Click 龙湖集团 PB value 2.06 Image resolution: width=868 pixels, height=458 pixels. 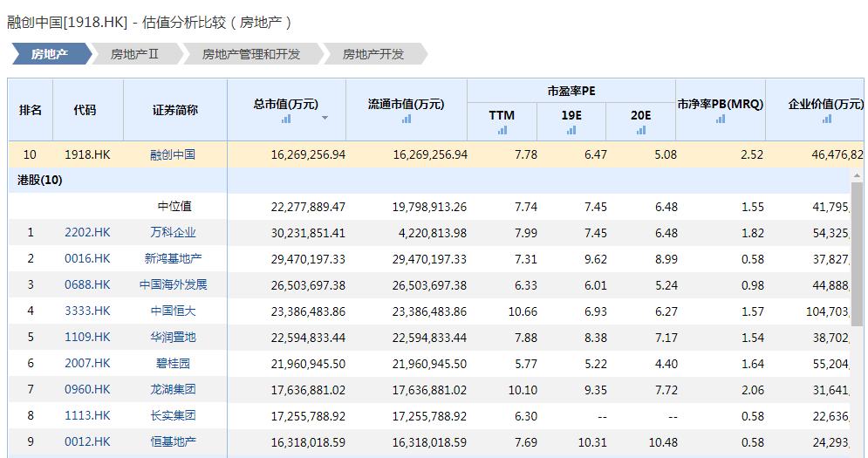(752, 390)
